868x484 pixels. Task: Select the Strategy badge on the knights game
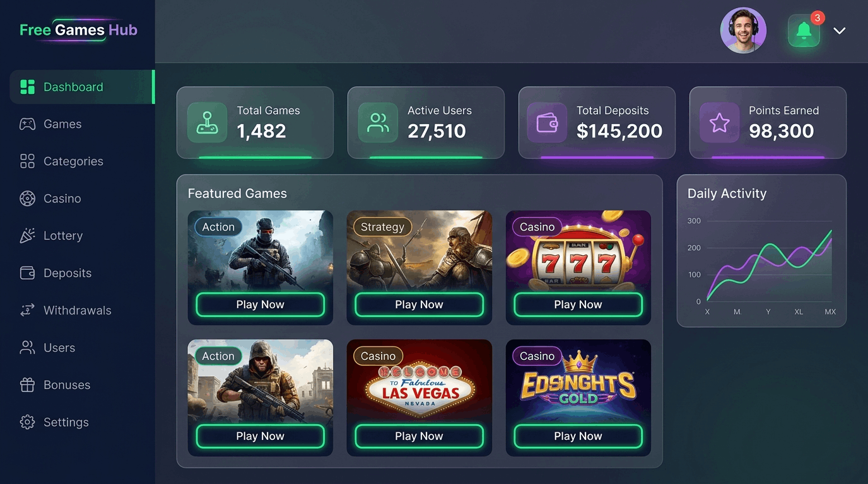tap(382, 227)
